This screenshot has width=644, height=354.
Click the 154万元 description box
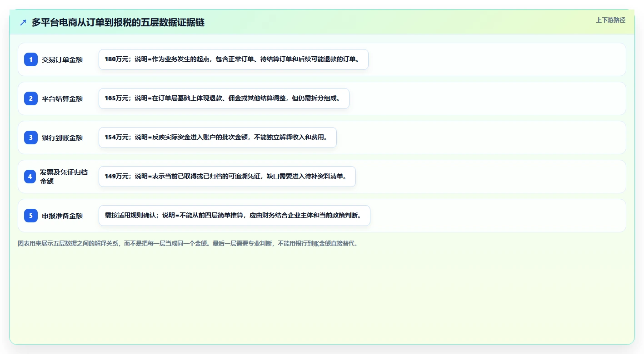point(218,138)
